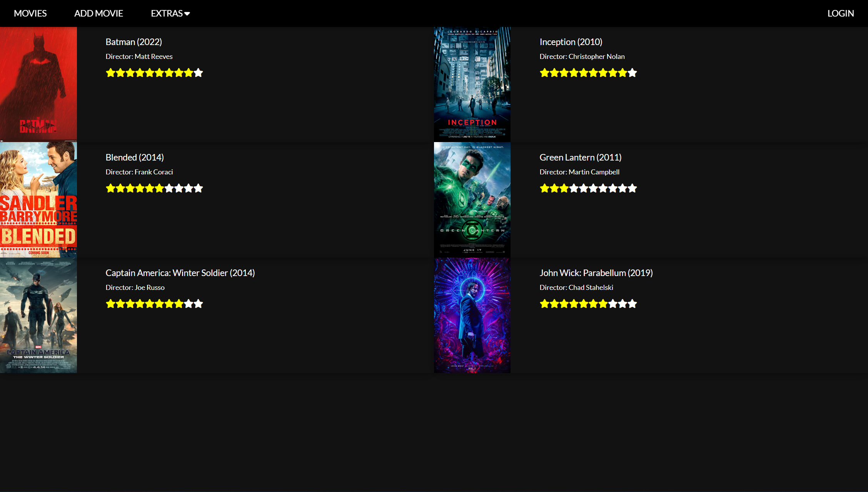868x492 pixels.
Task: Click the last star for Inception (2010)
Action: point(632,72)
